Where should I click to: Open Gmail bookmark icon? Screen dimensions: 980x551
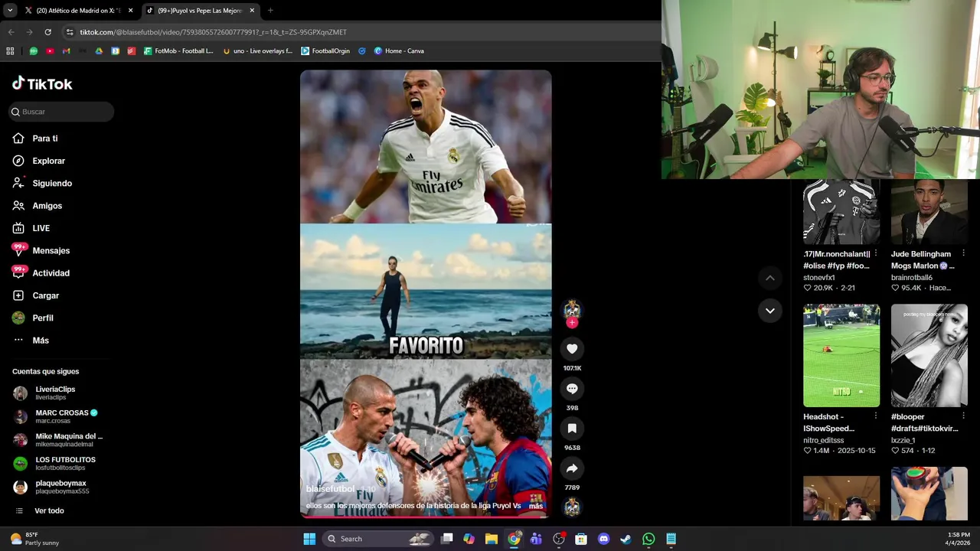66,51
